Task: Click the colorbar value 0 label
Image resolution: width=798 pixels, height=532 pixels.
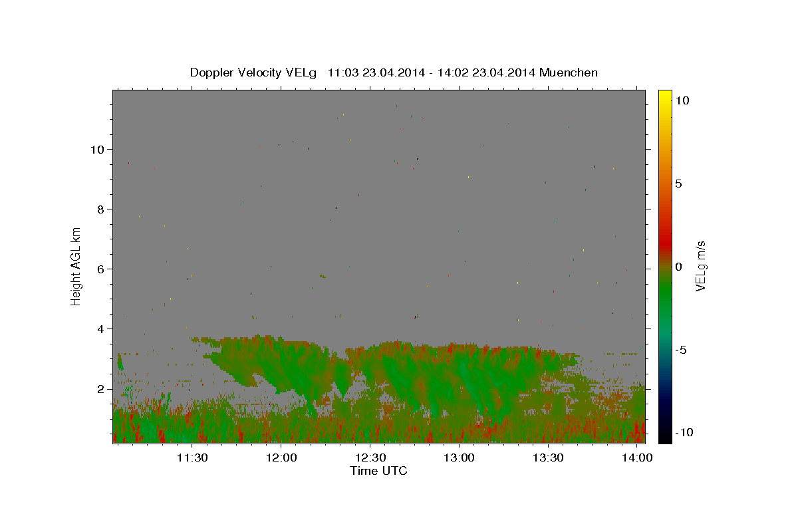Action: coord(678,267)
